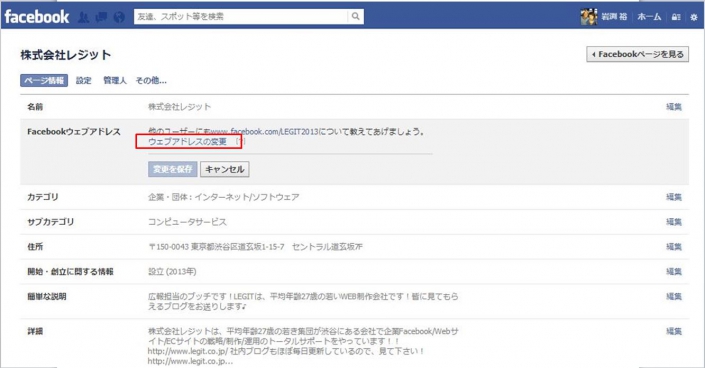Edit the 名前 row
This screenshot has height=368, width=705.
pos(674,107)
